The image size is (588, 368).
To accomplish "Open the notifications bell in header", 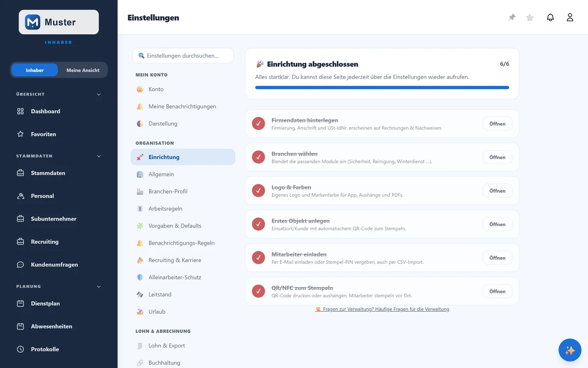I will click(x=550, y=17).
